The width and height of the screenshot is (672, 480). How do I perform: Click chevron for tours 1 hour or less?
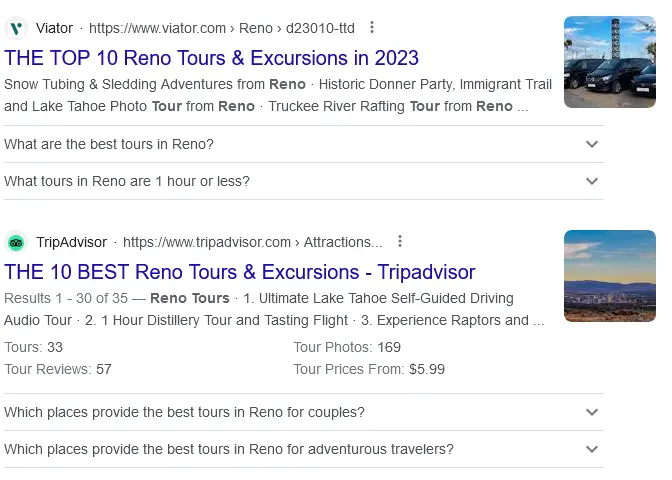coord(592,181)
